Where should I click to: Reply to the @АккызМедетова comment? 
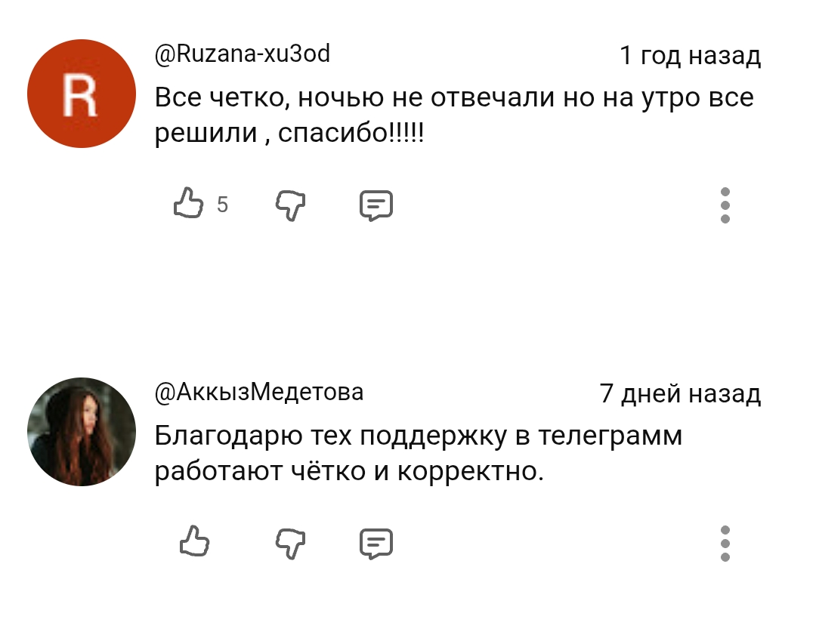point(376,543)
